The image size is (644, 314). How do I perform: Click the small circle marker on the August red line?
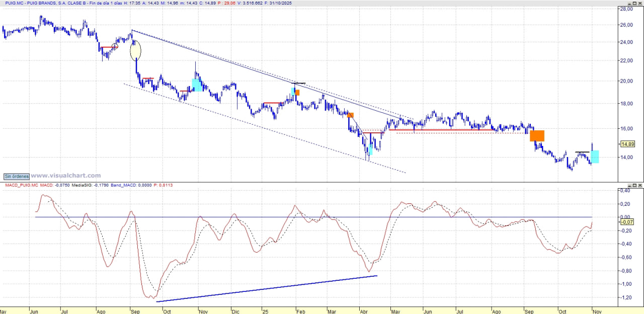115,47
